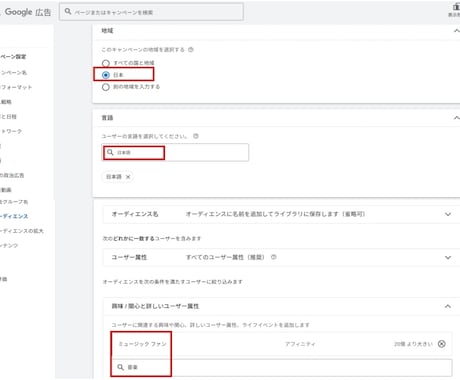Jump to キャンペーン名 sidebar item

tap(14, 73)
